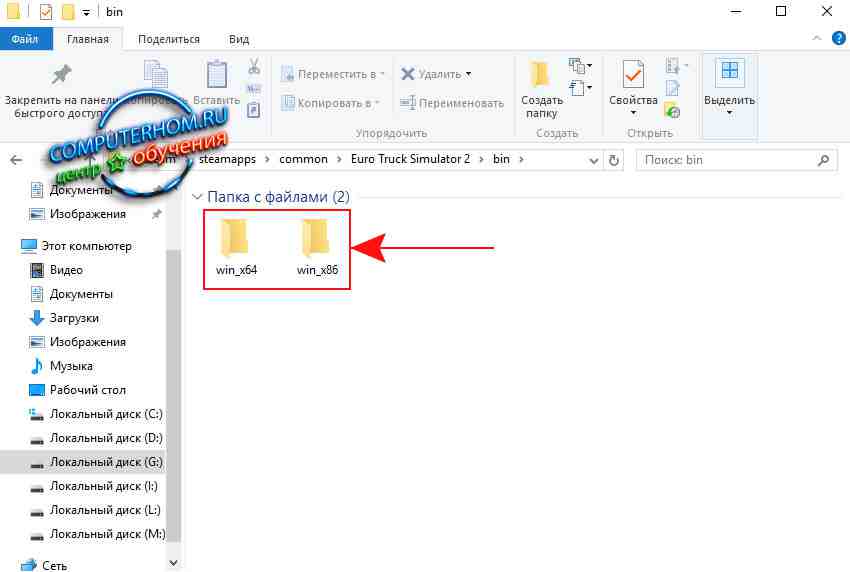Image resolution: width=850 pixels, height=572 pixels.
Task: Select Local disk (C:) in sidebar
Action: click(105, 414)
